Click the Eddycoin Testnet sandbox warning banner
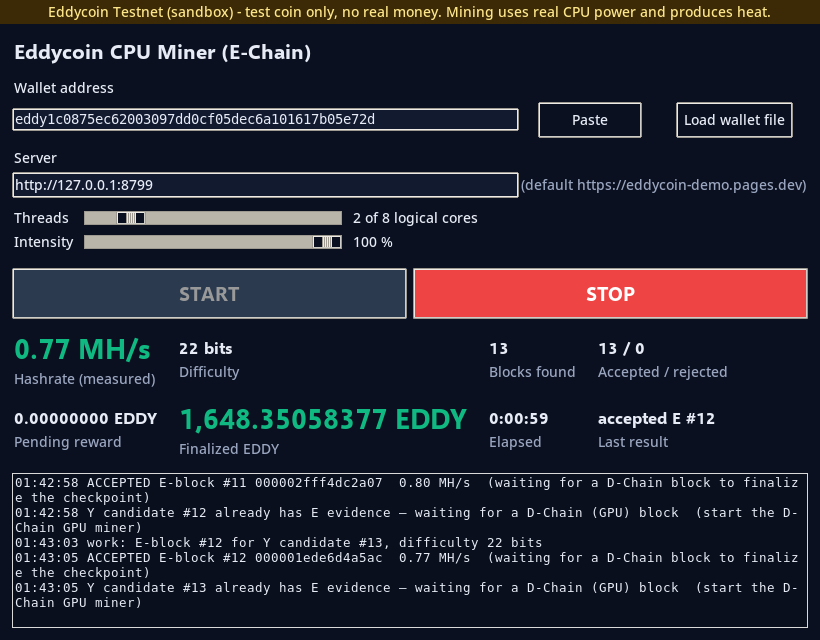Viewport: 820px width, 640px height. (x=410, y=12)
